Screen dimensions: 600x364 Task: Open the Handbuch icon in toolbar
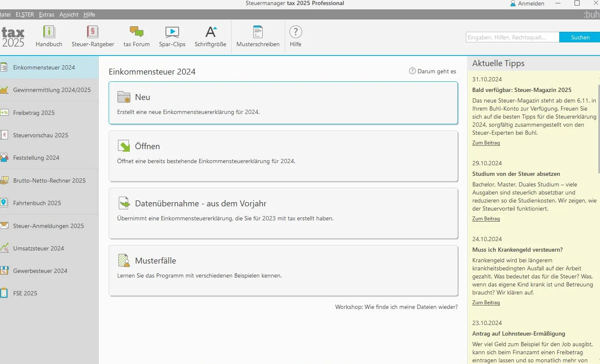tap(49, 32)
